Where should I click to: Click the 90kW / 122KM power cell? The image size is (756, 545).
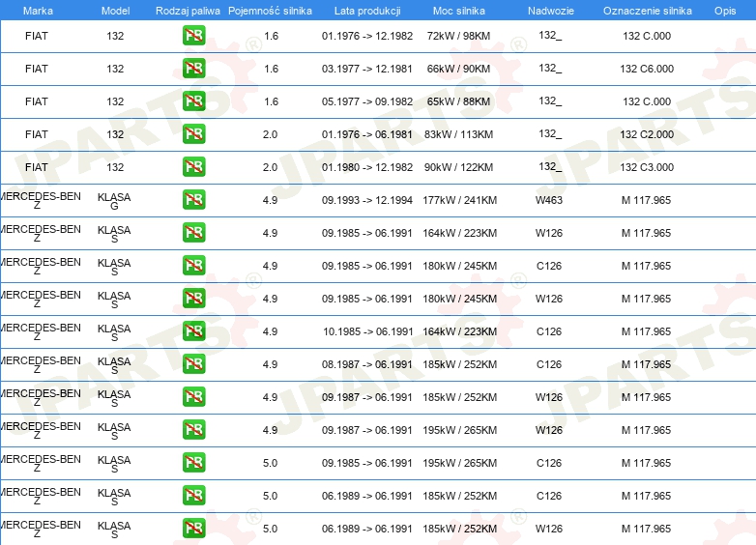point(458,167)
